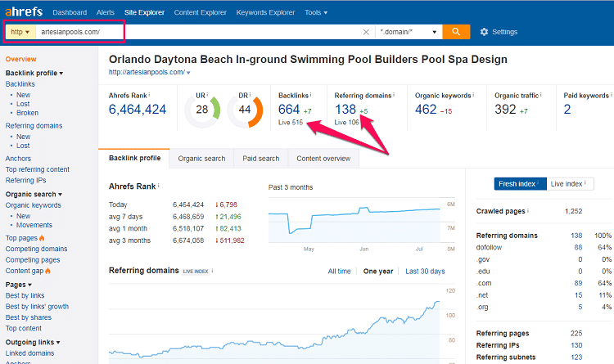This screenshot has width=614, height=364.
Task: Switch to Live index
Action: coord(570,184)
